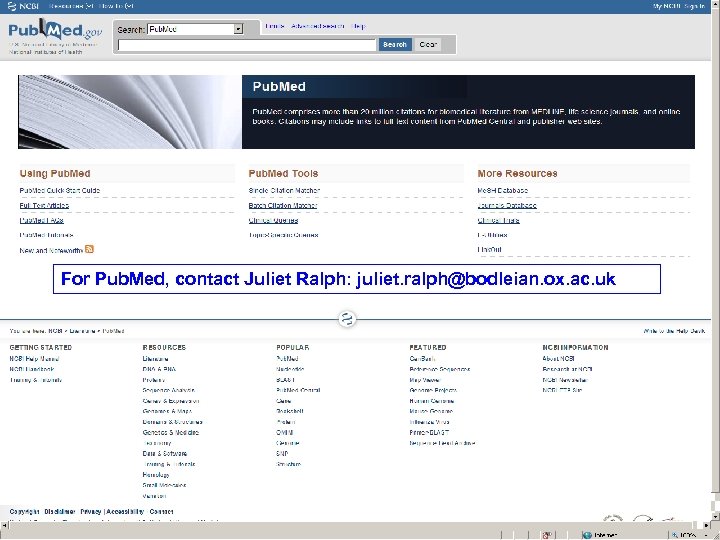This screenshot has height=540, width=720.
Task: Open the Literature link under Resources
Action: [x=155, y=359]
